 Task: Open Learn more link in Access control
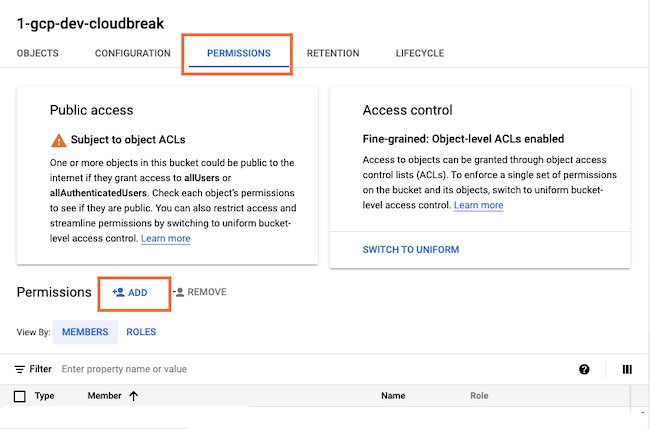point(478,205)
